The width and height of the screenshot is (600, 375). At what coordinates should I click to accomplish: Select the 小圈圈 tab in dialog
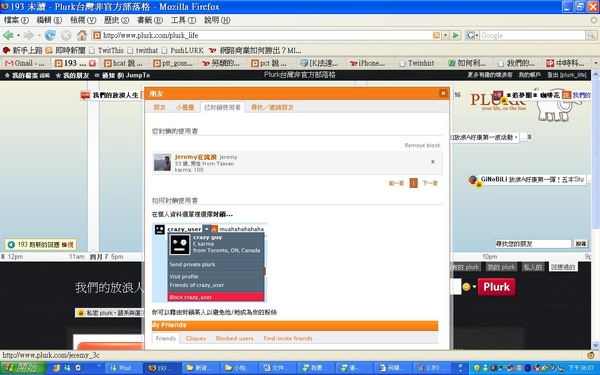tap(185, 108)
